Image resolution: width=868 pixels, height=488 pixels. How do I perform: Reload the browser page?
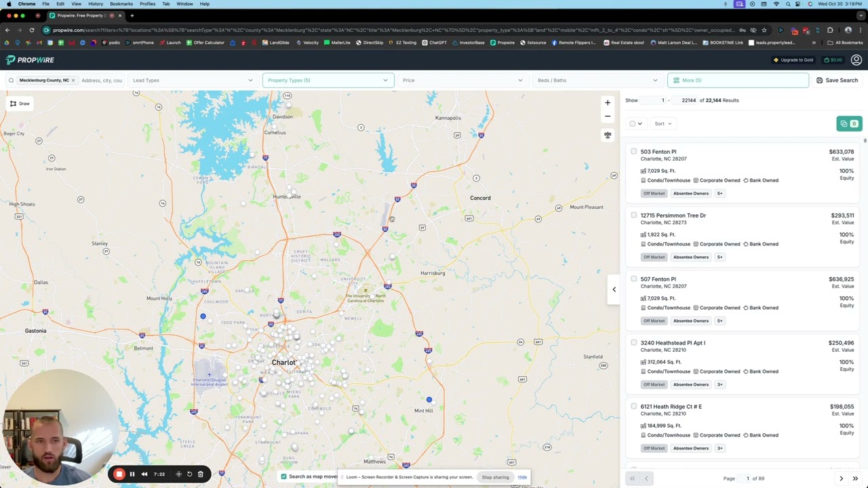pos(31,30)
